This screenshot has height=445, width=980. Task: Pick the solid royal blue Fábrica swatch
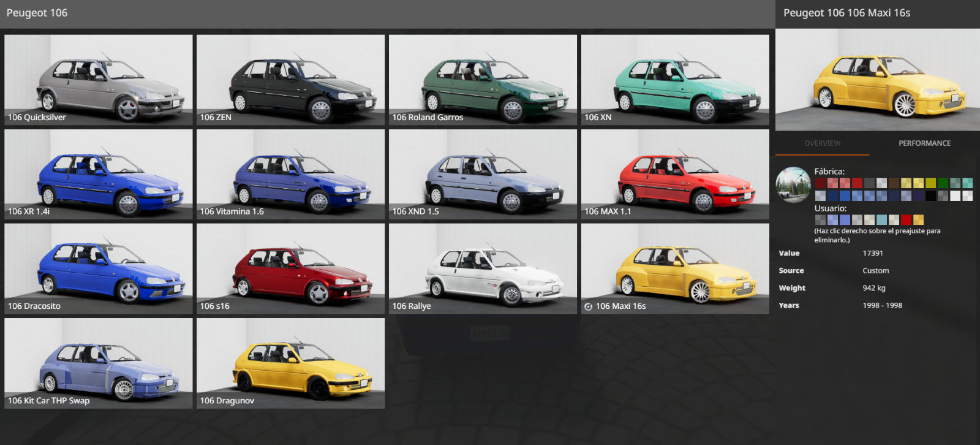pos(845,196)
